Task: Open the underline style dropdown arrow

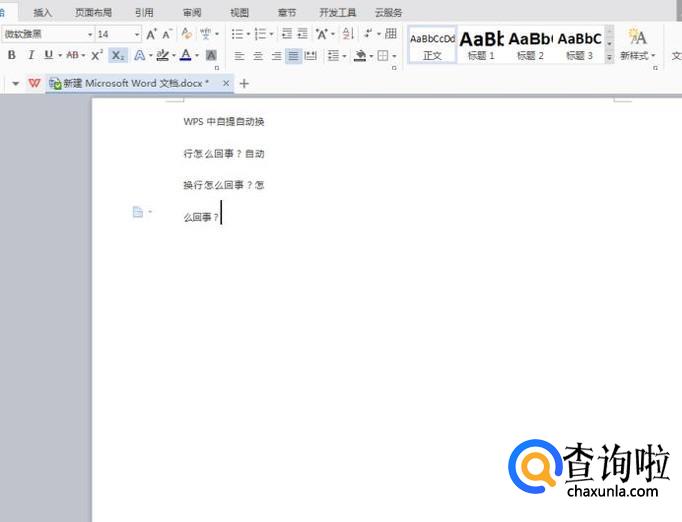Action: (x=60, y=56)
